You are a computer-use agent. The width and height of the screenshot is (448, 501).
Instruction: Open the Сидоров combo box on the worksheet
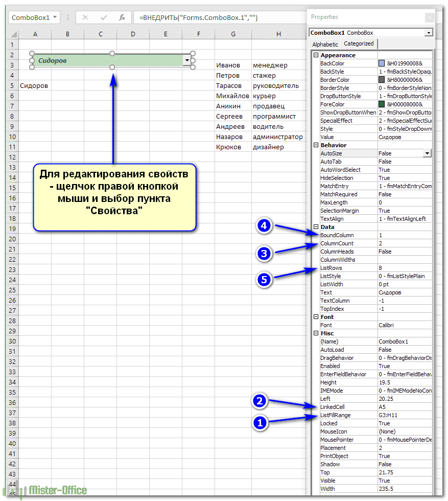(x=187, y=60)
